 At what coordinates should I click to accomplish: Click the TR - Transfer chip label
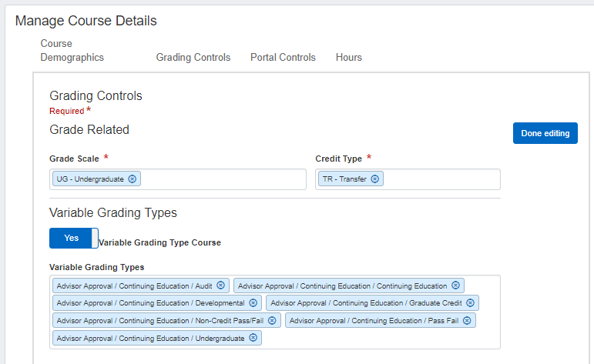pyautogui.click(x=344, y=179)
